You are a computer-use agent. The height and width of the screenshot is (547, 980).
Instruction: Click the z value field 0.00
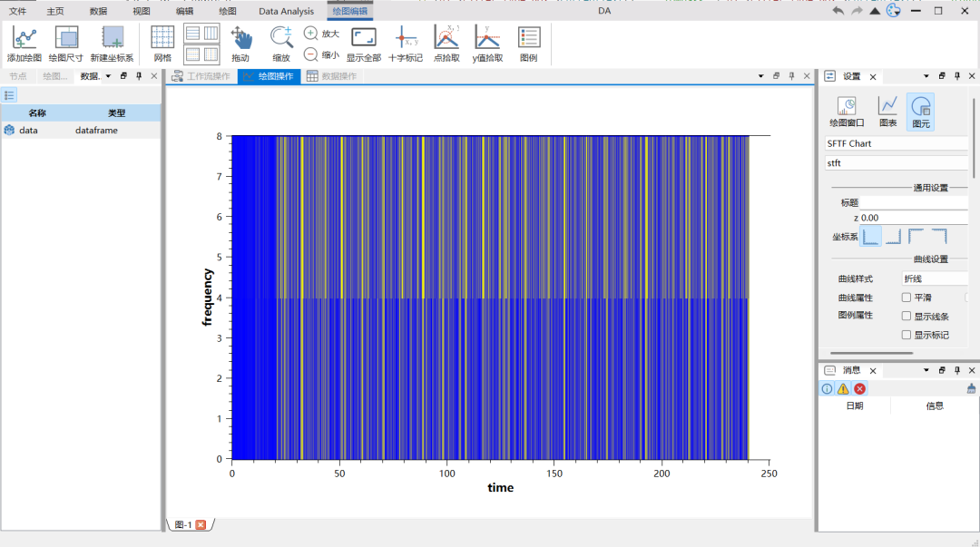coord(914,218)
